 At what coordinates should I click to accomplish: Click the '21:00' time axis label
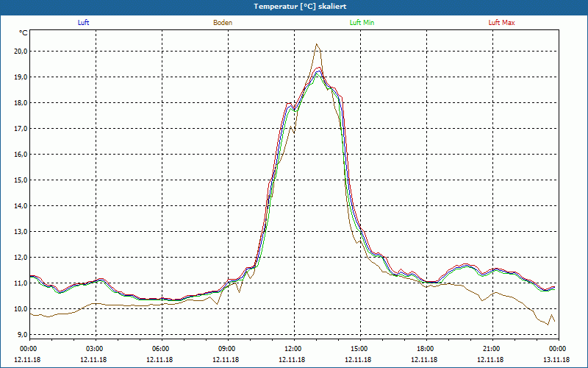pos(492,349)
